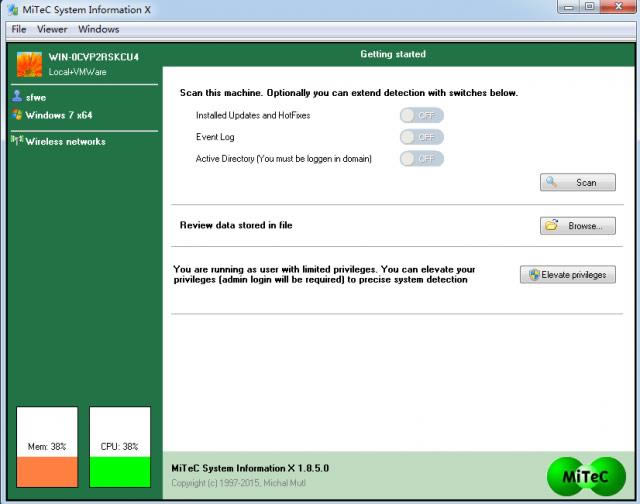Image resolution: width=640 pixels, height=504 pixels.
Task: Open the Viewer menu
Action: 52,29
